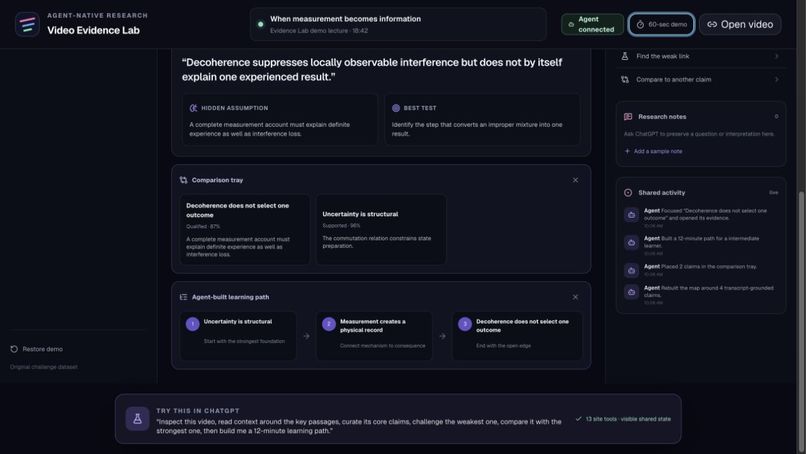806x454 pixels.
Task: Click the Agent-built learning path icon
Action: tap(184, 297)
